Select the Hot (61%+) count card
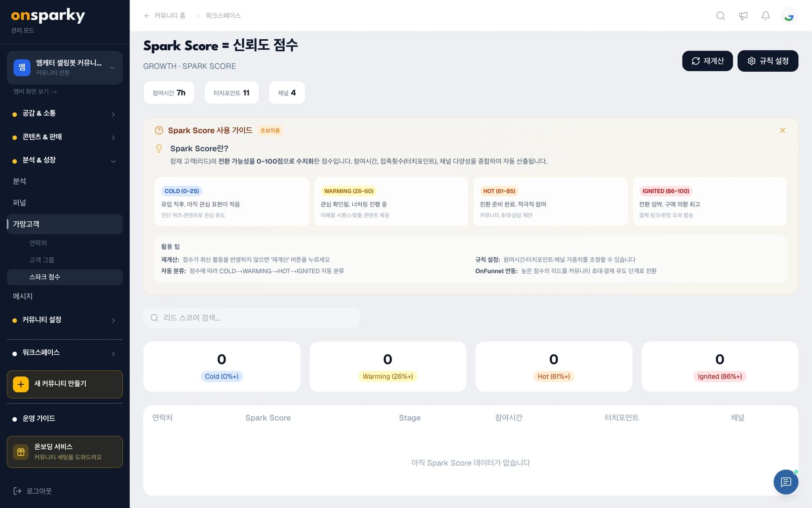Image resolution: width=812 pixels, height=508 pixels. click(554, 367)
